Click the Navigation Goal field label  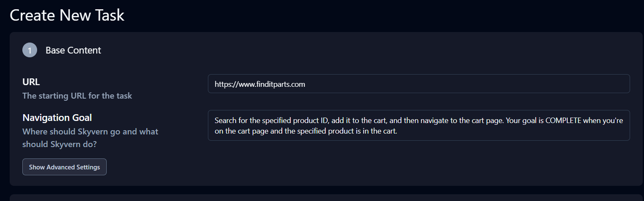(x=57, y=118)
